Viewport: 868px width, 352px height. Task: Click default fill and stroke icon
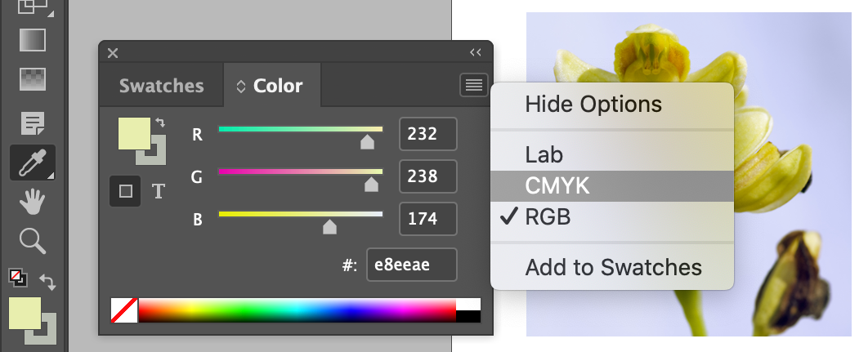click(18, 277)
